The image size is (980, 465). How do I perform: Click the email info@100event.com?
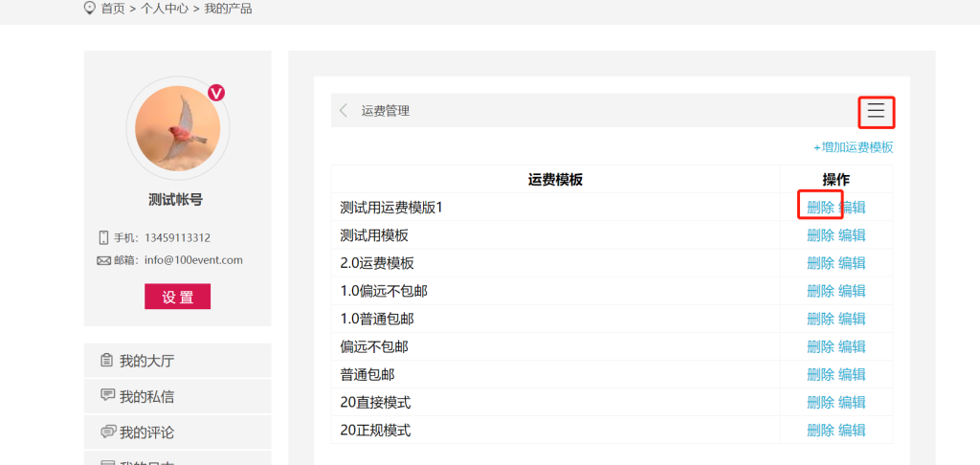pyautogui.click(x=193, y=260)
